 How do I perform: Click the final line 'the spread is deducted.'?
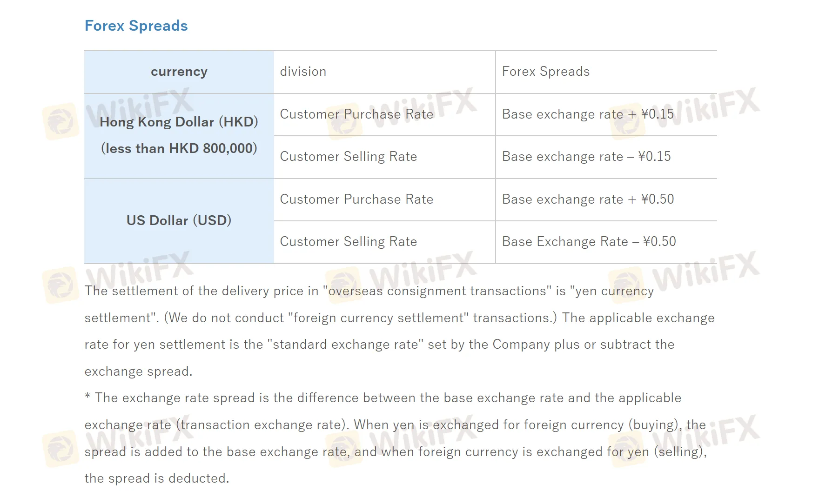pyautogui.click(x=157, y=478)
